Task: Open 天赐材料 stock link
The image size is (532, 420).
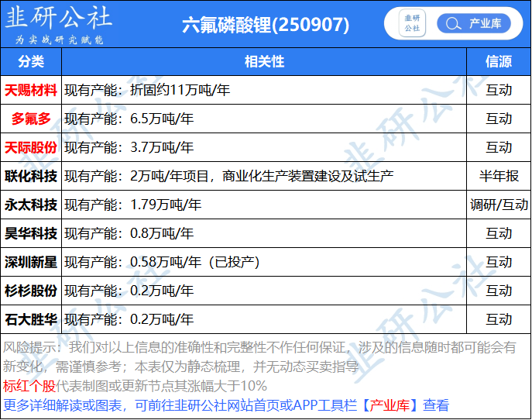Action: coord(31,90)
